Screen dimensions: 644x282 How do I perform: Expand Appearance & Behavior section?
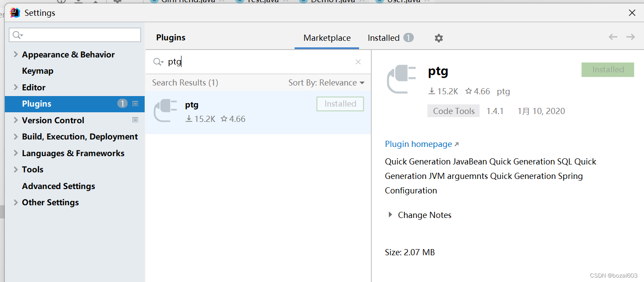coord(16,54)
